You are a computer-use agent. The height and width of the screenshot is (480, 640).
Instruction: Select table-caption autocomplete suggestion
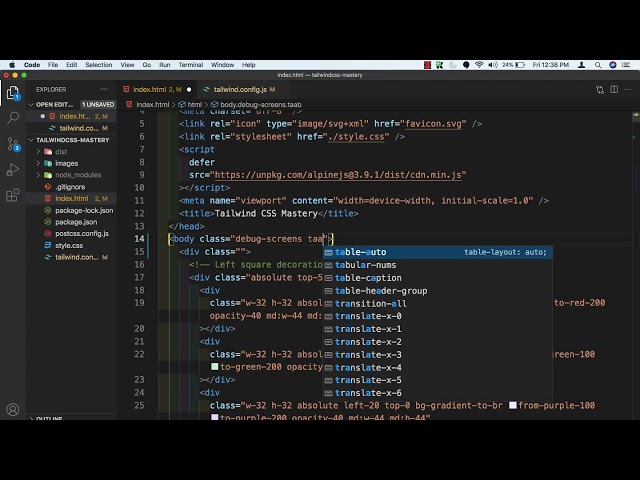point(438,278)
